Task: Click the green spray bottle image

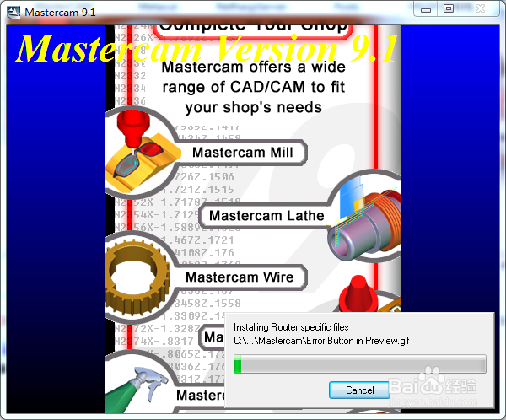Action: [x=137, y=390]
